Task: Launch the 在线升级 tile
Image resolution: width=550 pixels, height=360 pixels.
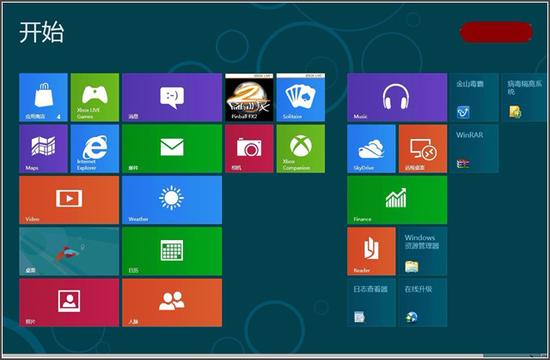Action: [x=423, y=303]
